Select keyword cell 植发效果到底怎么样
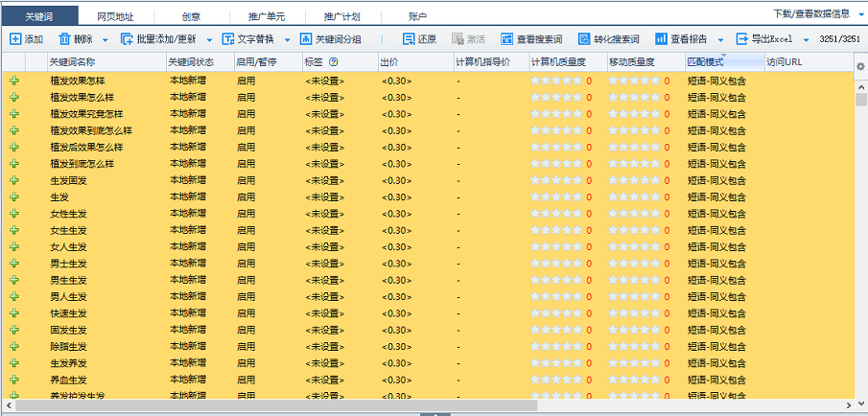This screenshot has width=868, height=416. coord(91,130)
